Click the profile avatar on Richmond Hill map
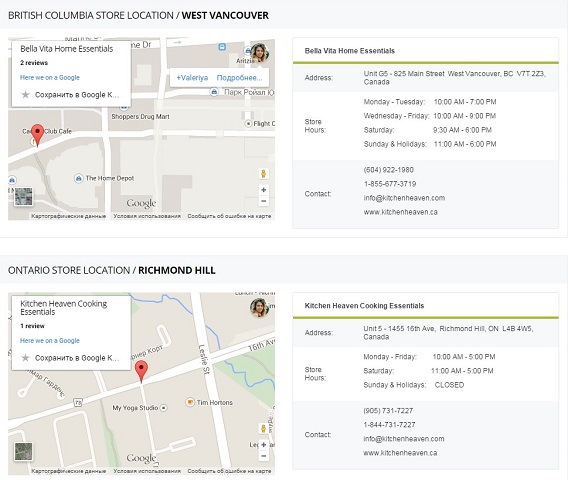 pos(260,308)
